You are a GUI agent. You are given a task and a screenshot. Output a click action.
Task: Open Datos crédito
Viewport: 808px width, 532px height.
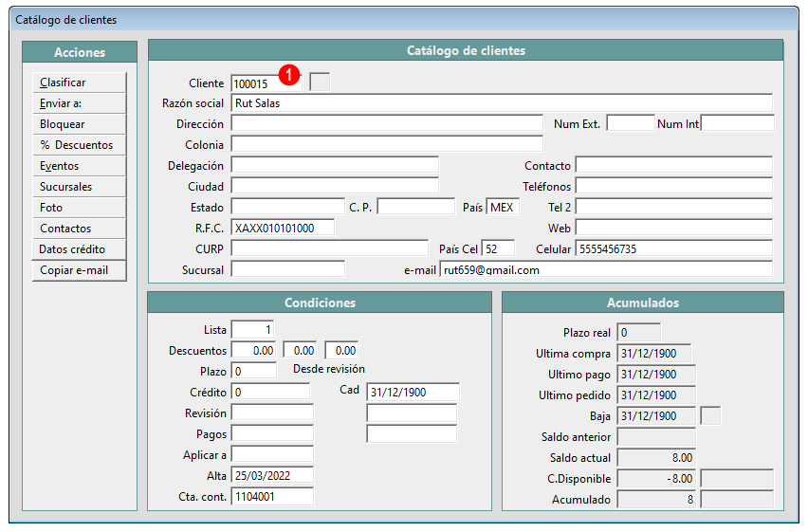80,249
